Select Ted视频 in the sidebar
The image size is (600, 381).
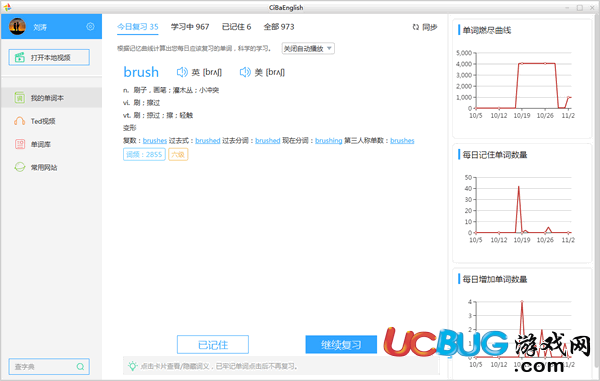pos(51,121)
